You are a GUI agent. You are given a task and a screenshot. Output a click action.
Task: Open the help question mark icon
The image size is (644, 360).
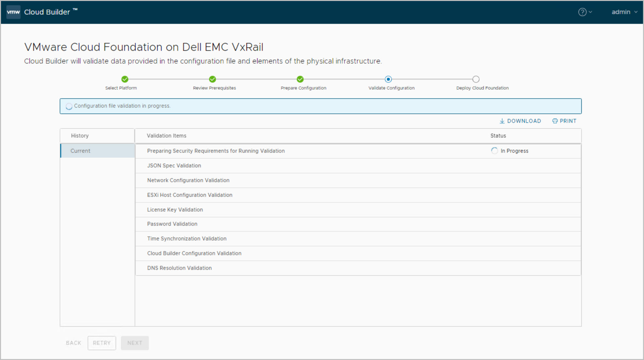[582, 12]
